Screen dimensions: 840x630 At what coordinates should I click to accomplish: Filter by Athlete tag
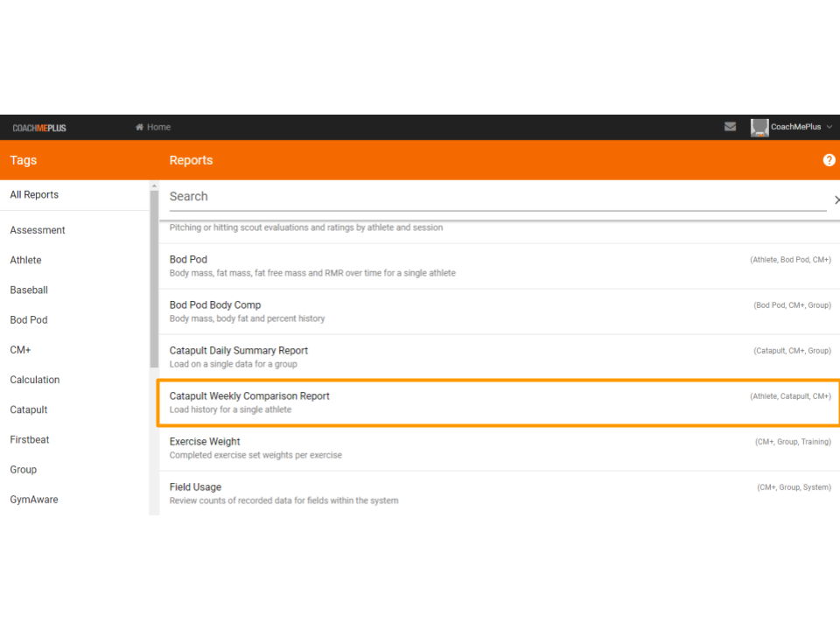[25, 260]
